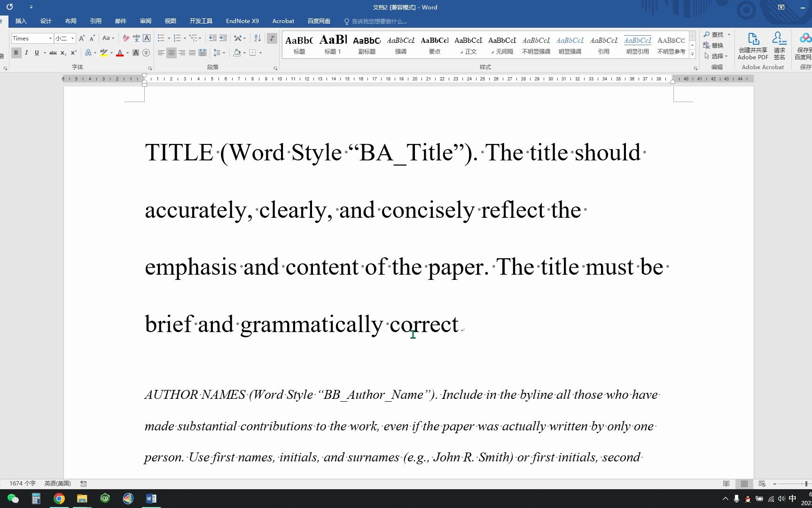
Task: Open the numbered list dropdown arrow
Action: pos(185,38)
